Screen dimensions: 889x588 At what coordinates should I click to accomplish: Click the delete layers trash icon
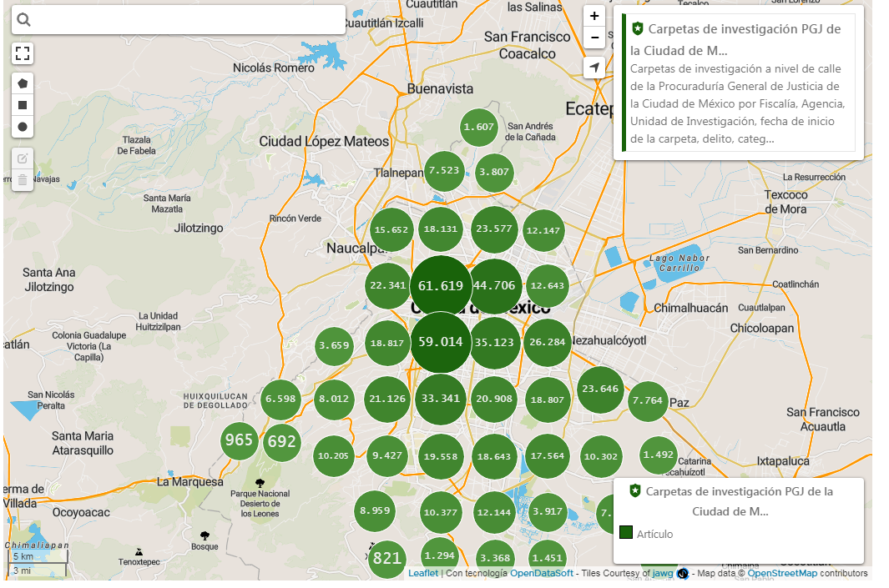[x=23, y=180]
